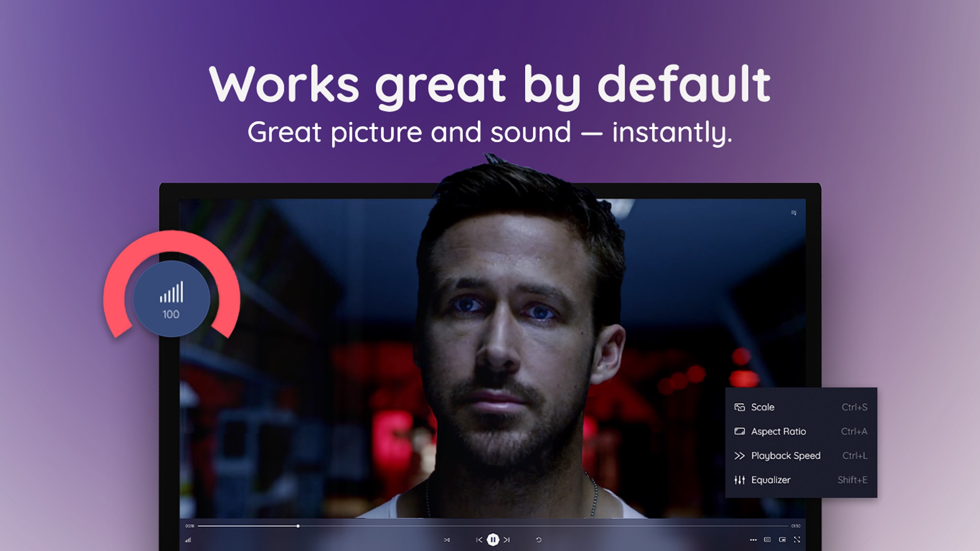Image resolution: width=980 pixels, height=551 pixels.
Task: Pause the video playback
Action: [x=493, y=539]
